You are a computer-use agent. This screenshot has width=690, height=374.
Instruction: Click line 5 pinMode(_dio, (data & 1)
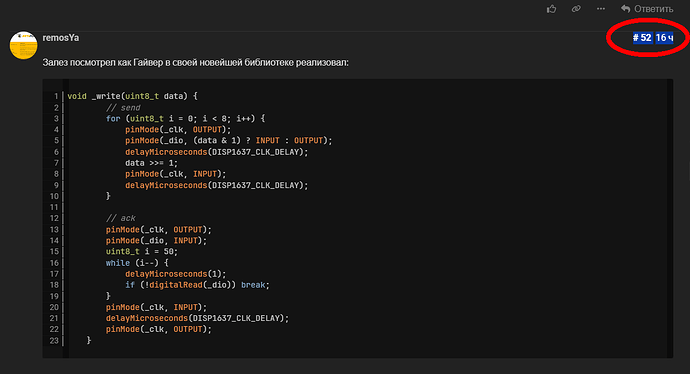pyautogui.click(x=228, y=140)
